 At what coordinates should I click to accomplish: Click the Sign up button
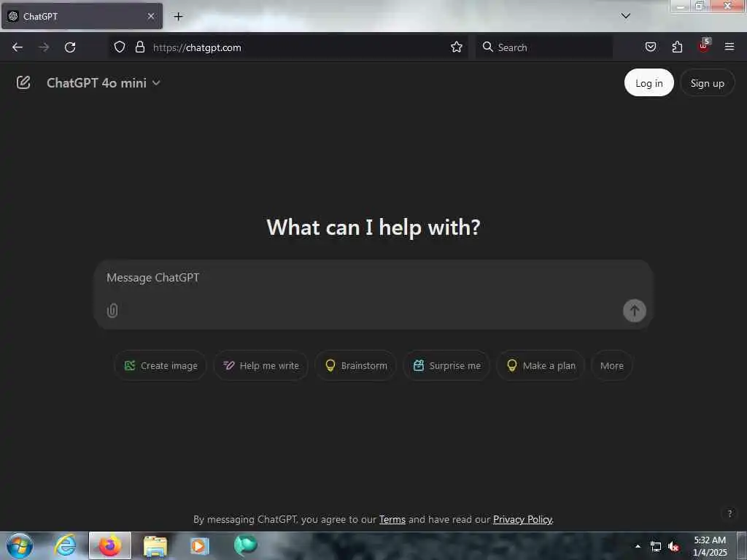(x=707, y=83)
